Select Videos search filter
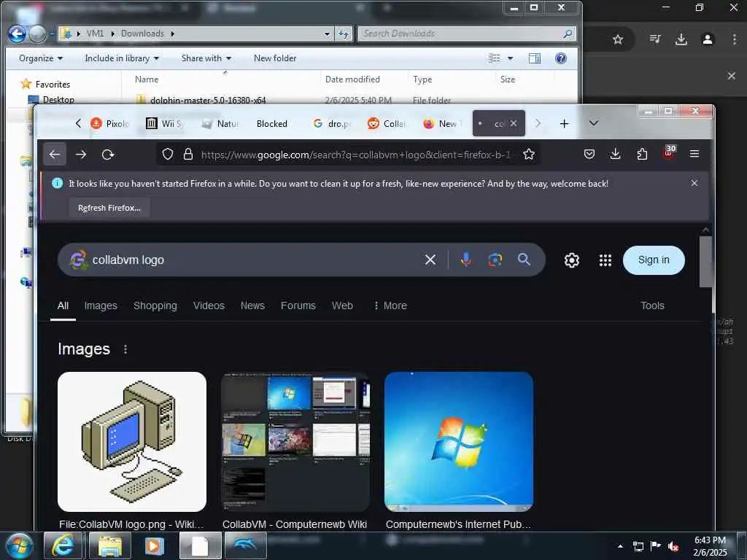The image size is (747, 560). [x=209, y=306]
